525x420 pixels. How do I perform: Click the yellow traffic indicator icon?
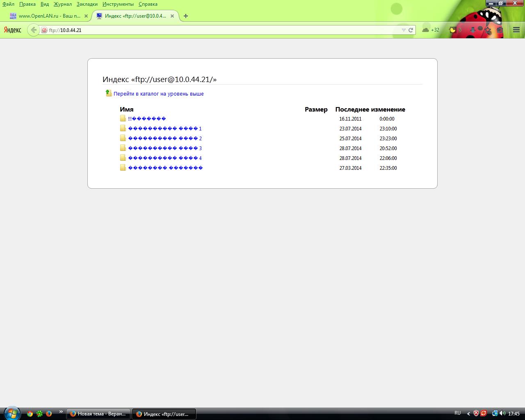click(453, 30)
